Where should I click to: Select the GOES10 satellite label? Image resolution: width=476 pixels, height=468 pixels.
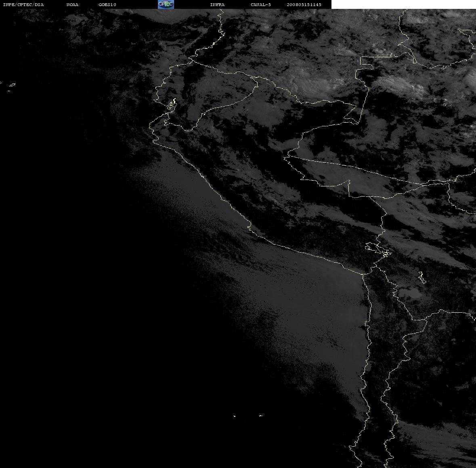(x=107, y=4)
